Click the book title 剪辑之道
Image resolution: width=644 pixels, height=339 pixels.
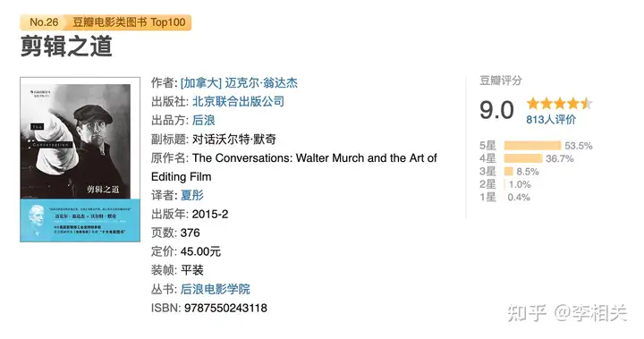(66, 46)
